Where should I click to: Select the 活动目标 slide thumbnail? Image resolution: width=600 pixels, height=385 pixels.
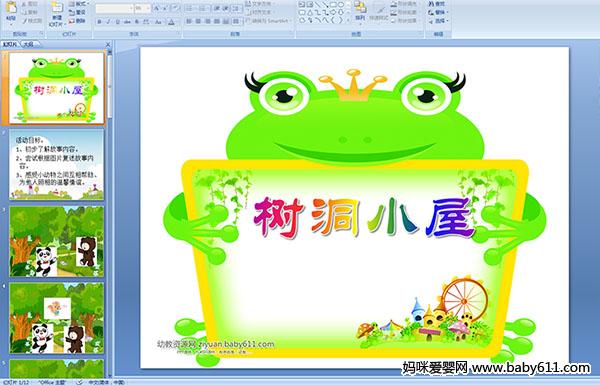pyautogui.click(x=57, y=165)
